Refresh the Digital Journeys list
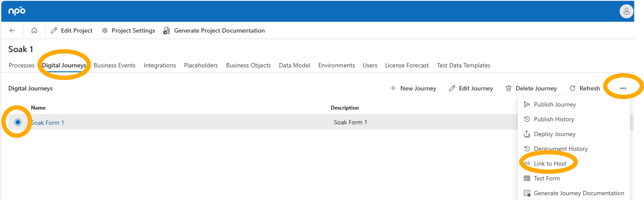The height and width of the screenshot is (200, 644). coord(585,88)
